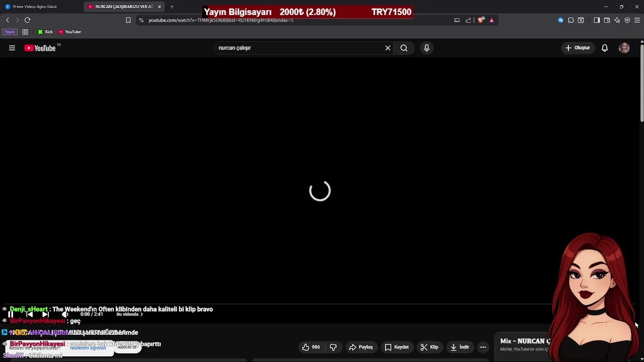Open YouTube notifications bell
Viewport: 644px width, 362px height.
tap(605, 48)
